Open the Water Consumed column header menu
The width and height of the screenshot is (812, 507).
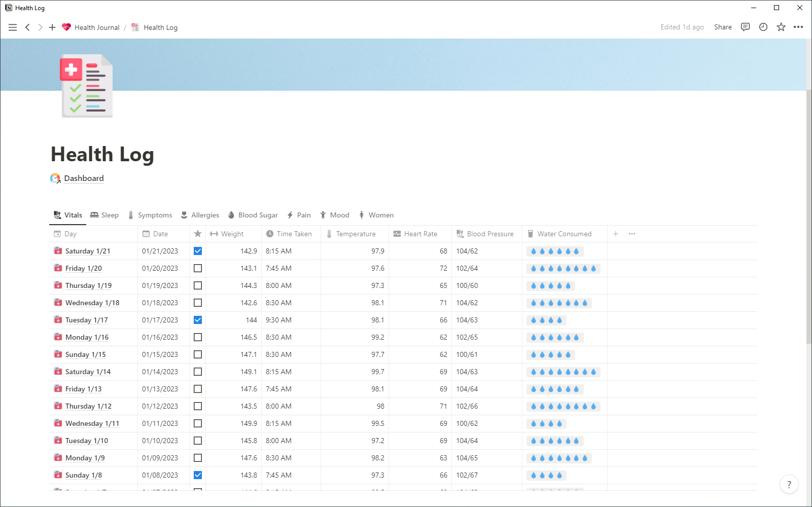(564, 234)
